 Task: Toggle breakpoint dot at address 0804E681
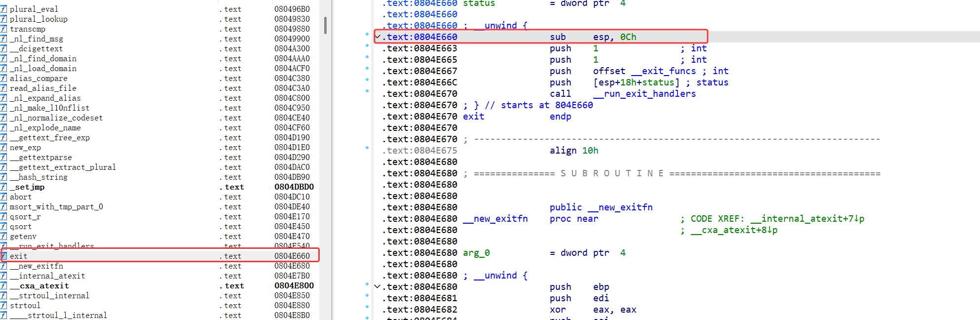click(367, 295)
